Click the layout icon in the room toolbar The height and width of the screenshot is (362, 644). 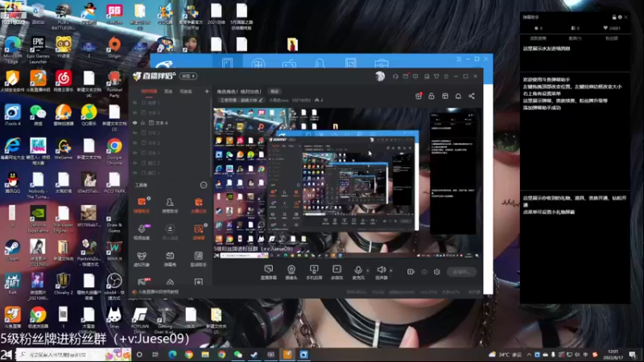point(445,96)
